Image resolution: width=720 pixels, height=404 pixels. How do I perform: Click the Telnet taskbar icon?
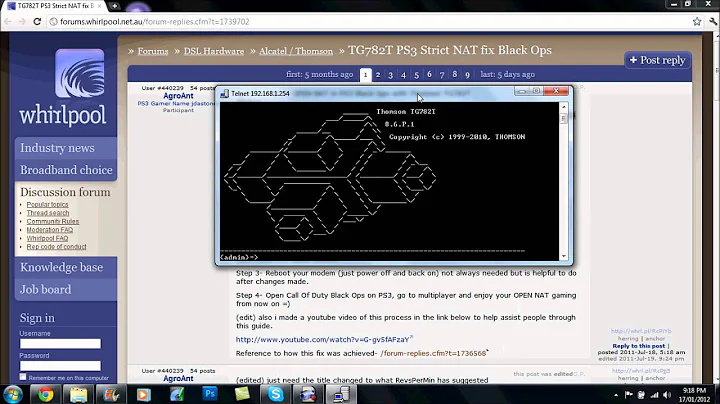tap(341, 394)
